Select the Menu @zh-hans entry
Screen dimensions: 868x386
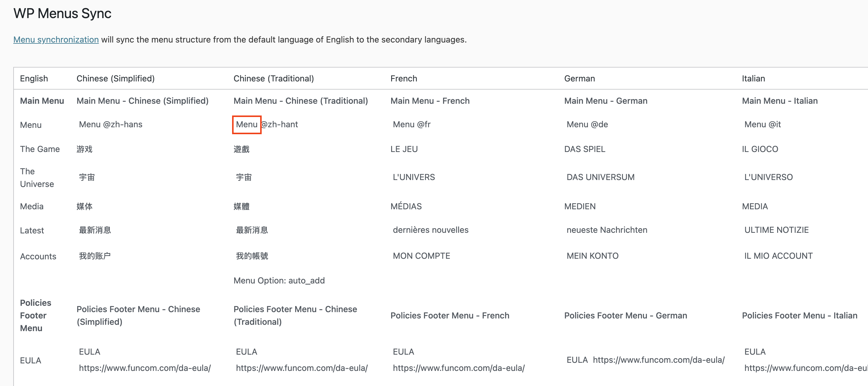tap(110, 125)
